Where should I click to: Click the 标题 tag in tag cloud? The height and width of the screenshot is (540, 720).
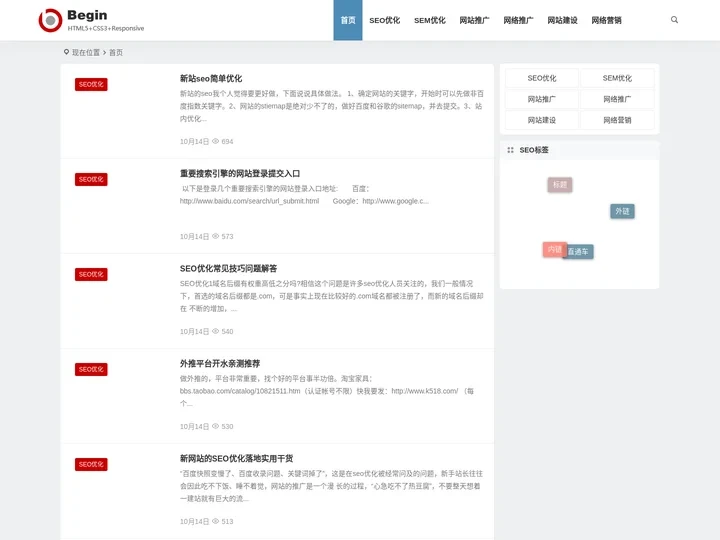point(560,185)
